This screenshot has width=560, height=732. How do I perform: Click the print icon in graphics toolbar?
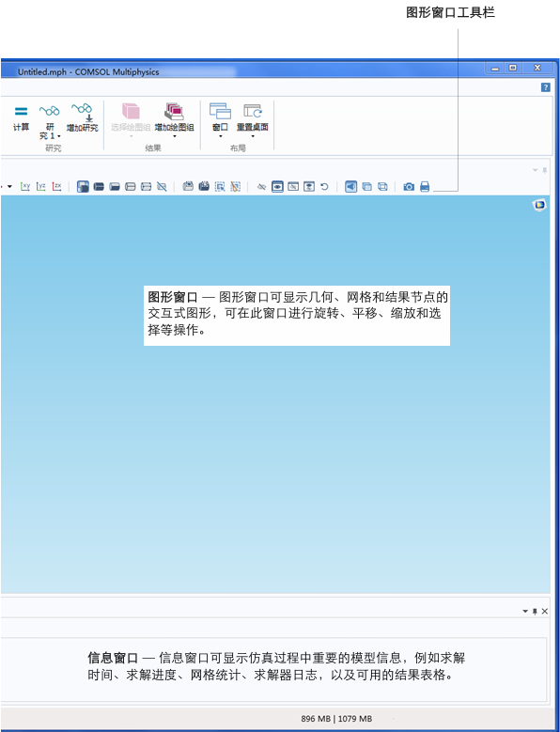(x=425, y=187)
